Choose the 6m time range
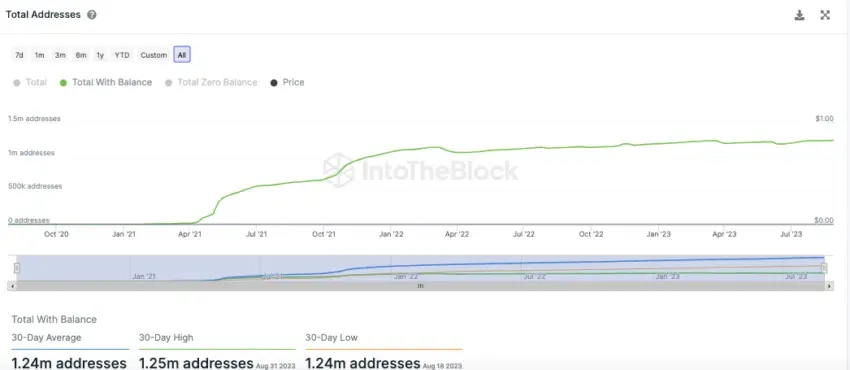 [x=81, y=55]
